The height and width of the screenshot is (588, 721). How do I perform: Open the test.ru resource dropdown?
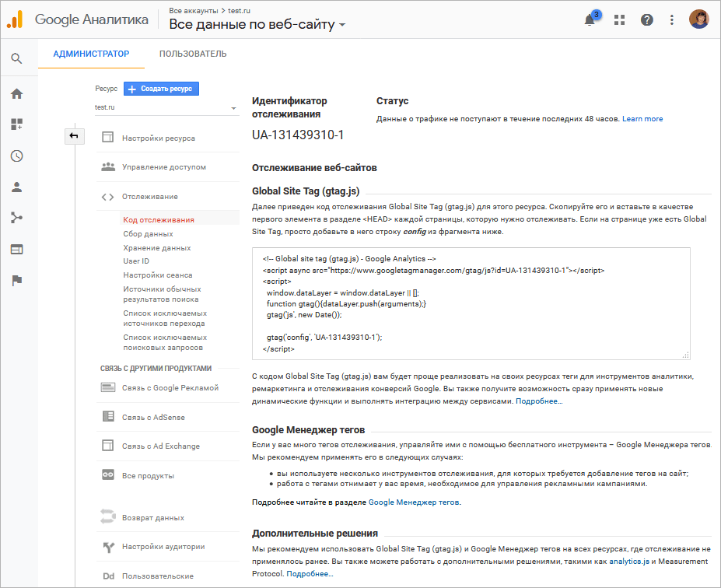coord(166,107)
